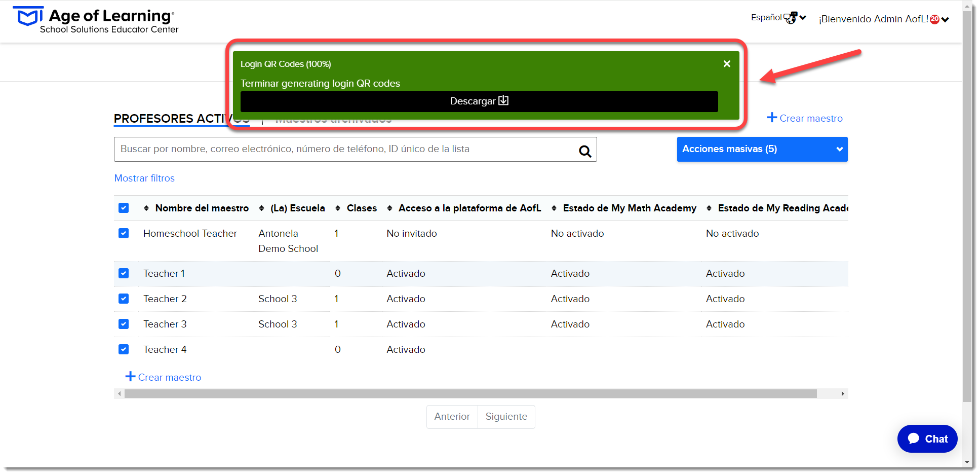Click the plus icon of bottom Crear maestro
Viewport: 980px width, 475px height.
tap(130, 376)
